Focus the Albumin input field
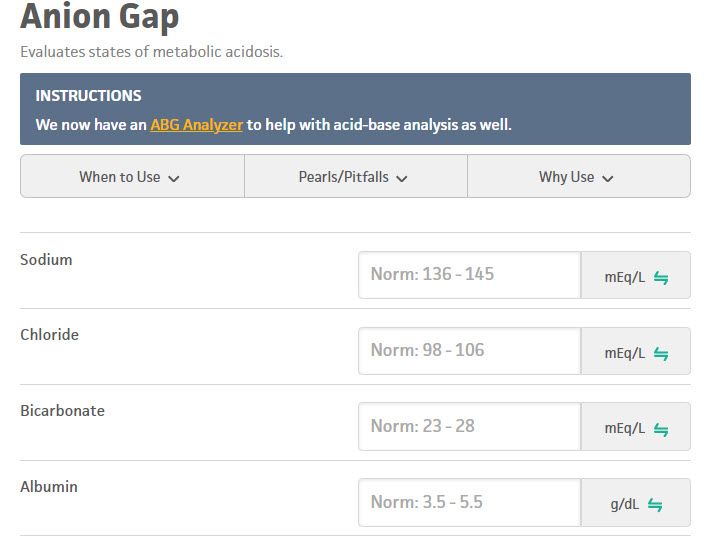 tap(470, 502)
